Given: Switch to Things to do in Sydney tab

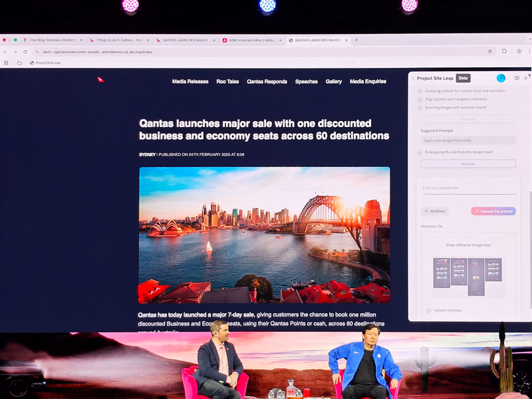Looking at the screenshot, I should (x=119, y=40).
